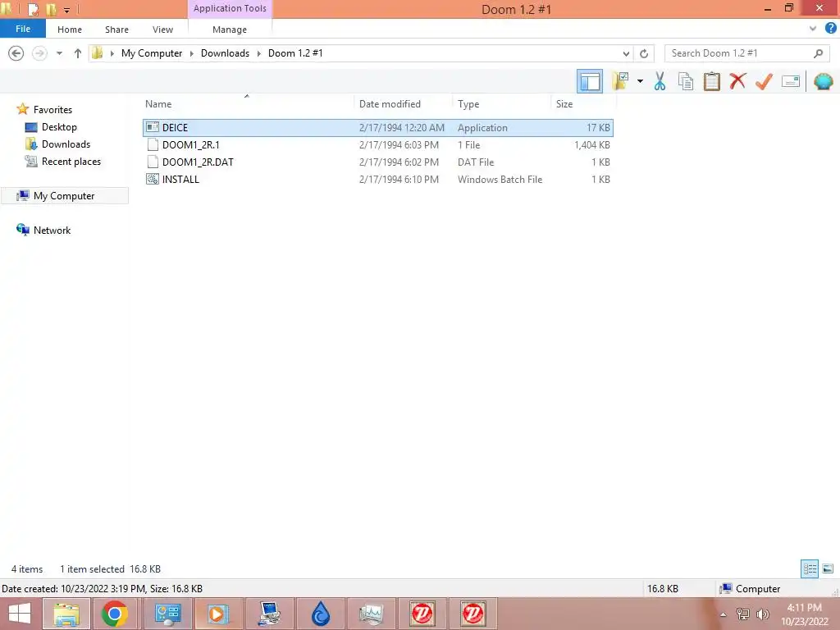Image resolution: width=840 pixels, height=630 pixels.
Task: Go forward with the Forward arrow
Action: click(x=39, y=53)
